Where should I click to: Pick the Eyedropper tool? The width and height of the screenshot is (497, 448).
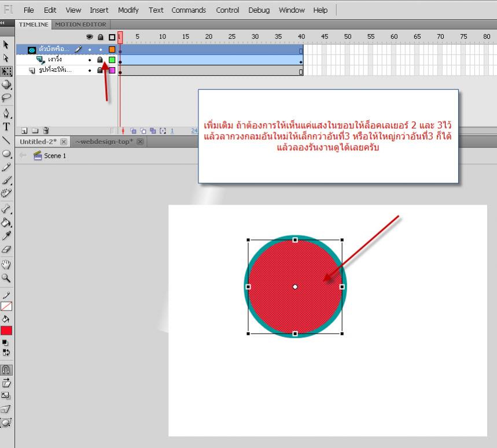tap(6, 236)
